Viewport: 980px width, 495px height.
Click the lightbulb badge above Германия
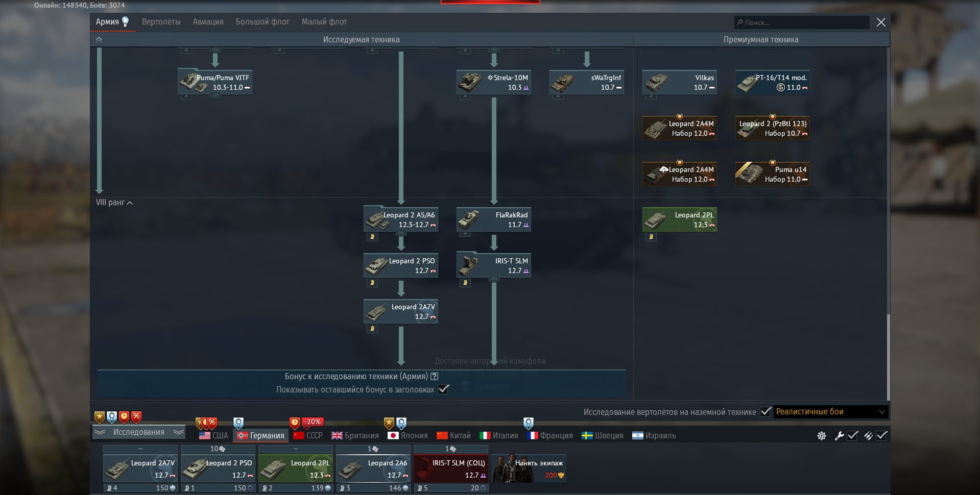[238, 423]
